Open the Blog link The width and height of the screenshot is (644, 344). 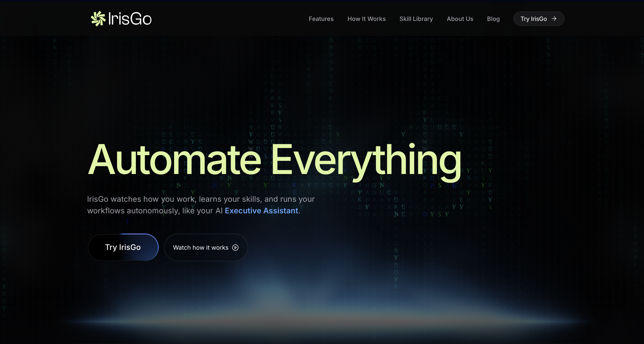coord(493,19)
